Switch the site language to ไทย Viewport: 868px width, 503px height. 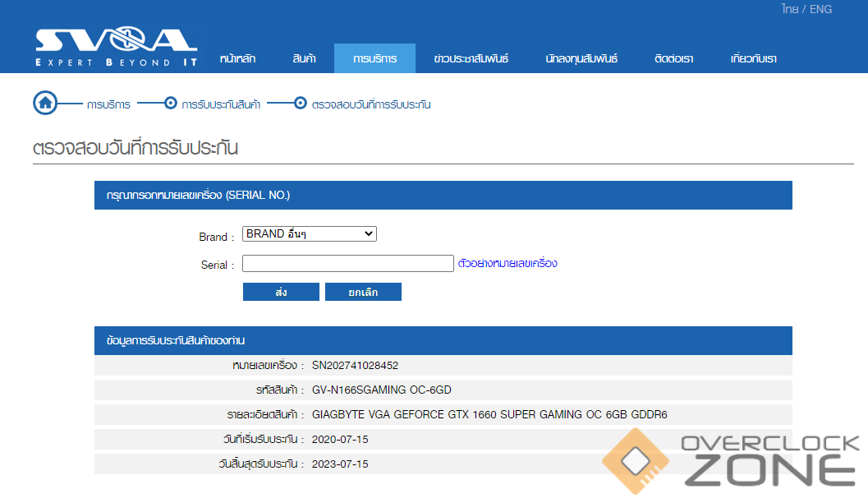[x=790, y=9]
